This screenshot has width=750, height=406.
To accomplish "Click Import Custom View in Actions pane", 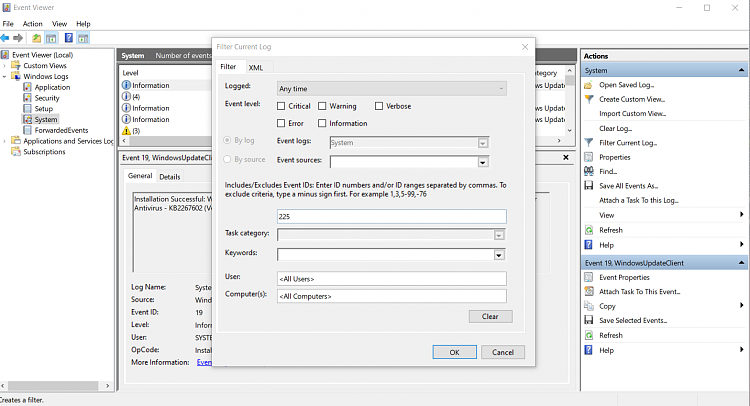I will [632, 114].
